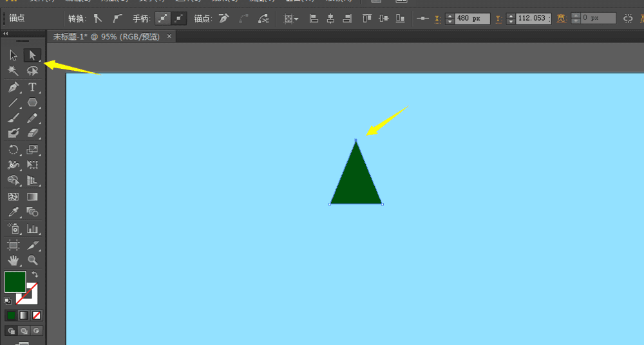
Task: Open the Align To dropdown
Action: coord(291,19)
